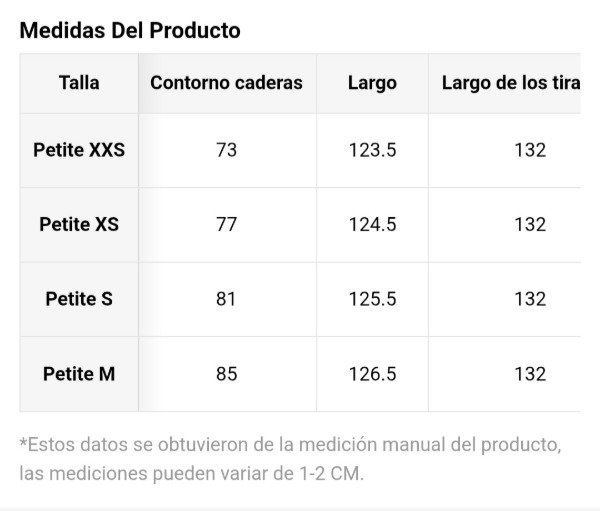Image resolution: width=600 pixels, height=511 pixels.
Task: Click hip measurement value 77
Action: click(227, 224)
